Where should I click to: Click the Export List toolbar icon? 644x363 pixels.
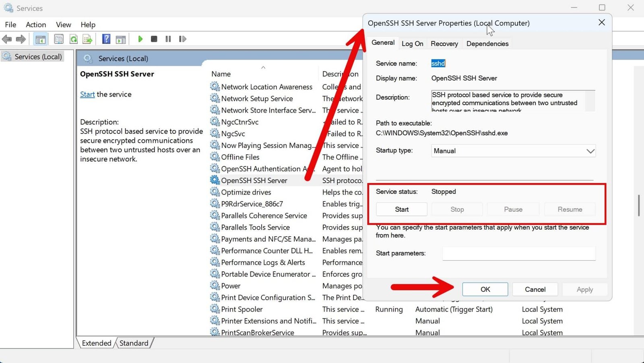(88, 39)
